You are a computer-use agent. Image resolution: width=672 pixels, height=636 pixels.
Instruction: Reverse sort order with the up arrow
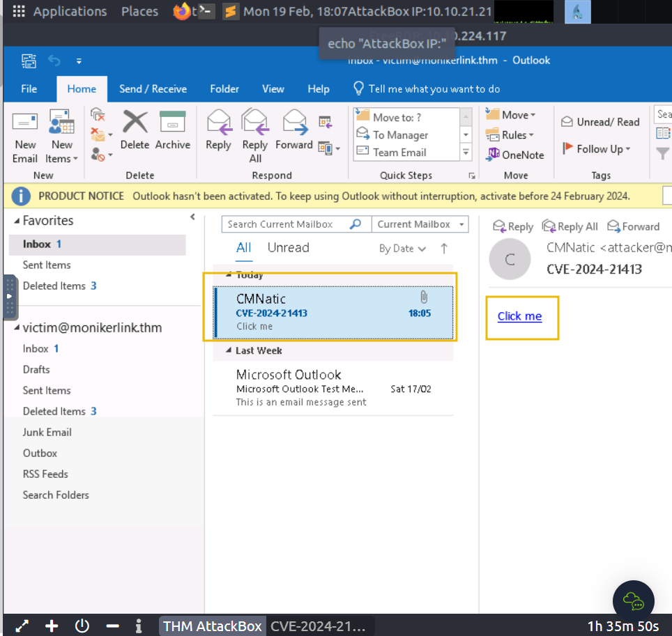pyautogui.click(x=444, y=249)
